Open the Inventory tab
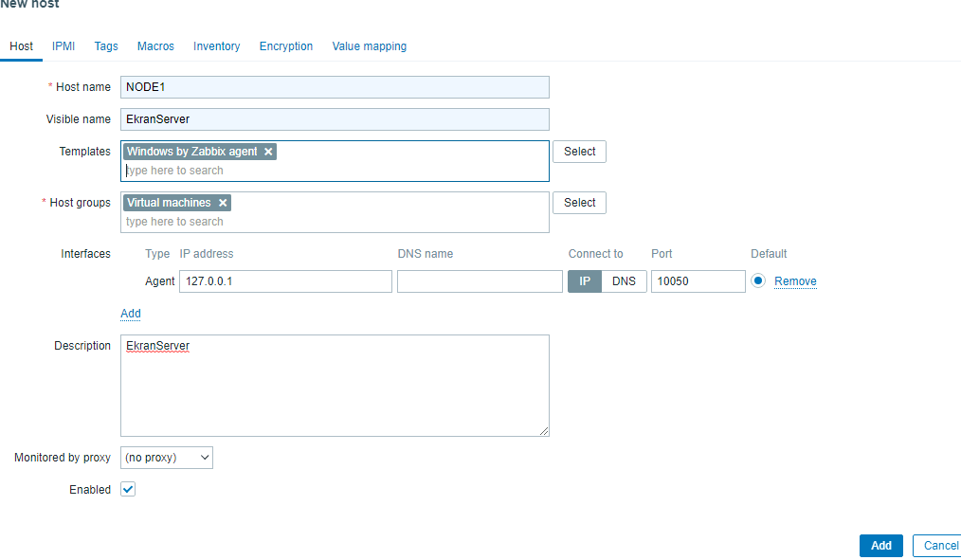This screenshot has width=961, height=560. pyautogui.click(x=216, y=46)
